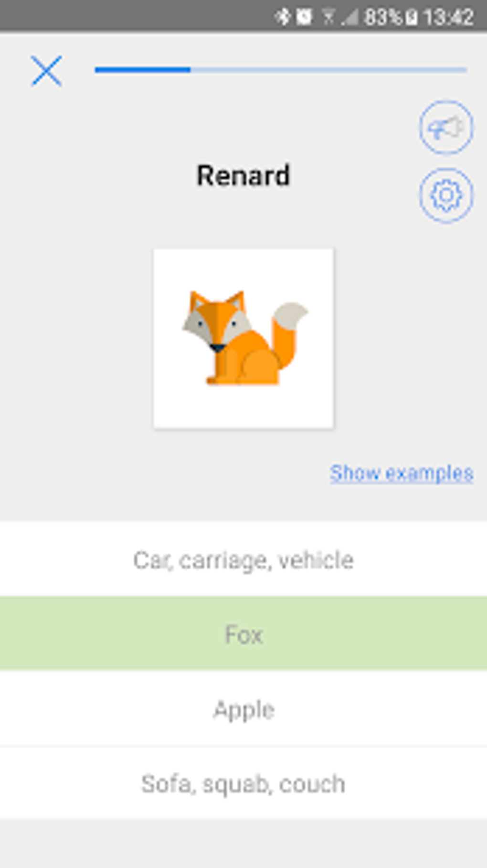Open the "Show examples" link
The height and width of the screenshot is (868, 487).
pyautogui.click(x=401, y=473)
